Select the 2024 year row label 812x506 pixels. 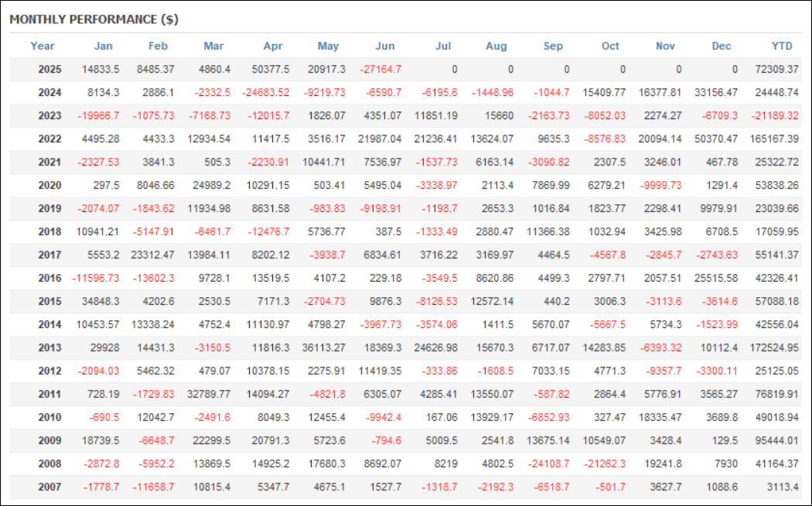pyautogui.click(x=49, y=93)
